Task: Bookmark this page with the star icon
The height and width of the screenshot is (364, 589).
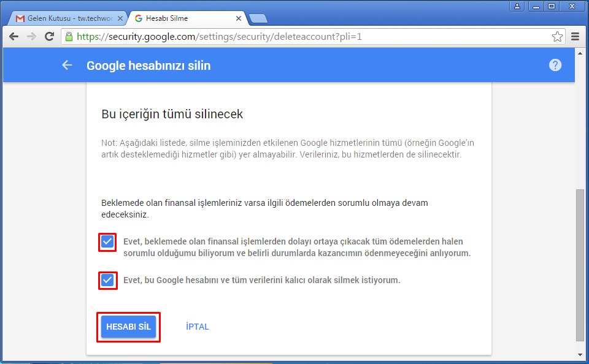Action: (557, 37)
